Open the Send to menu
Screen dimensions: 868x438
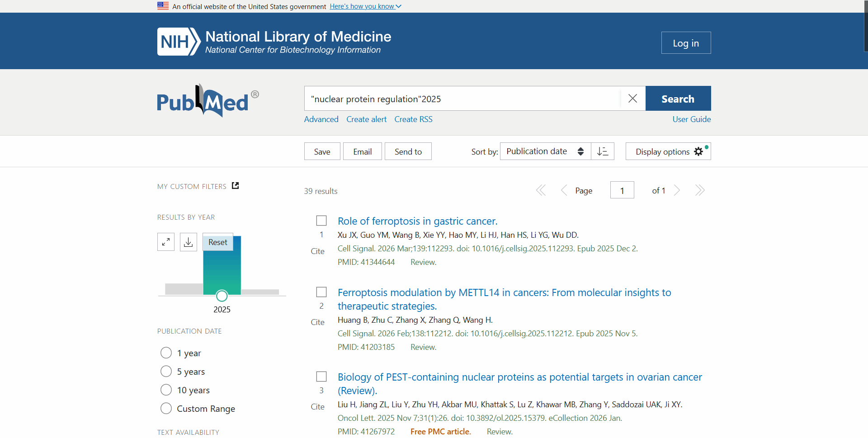[x=408, y=151]
